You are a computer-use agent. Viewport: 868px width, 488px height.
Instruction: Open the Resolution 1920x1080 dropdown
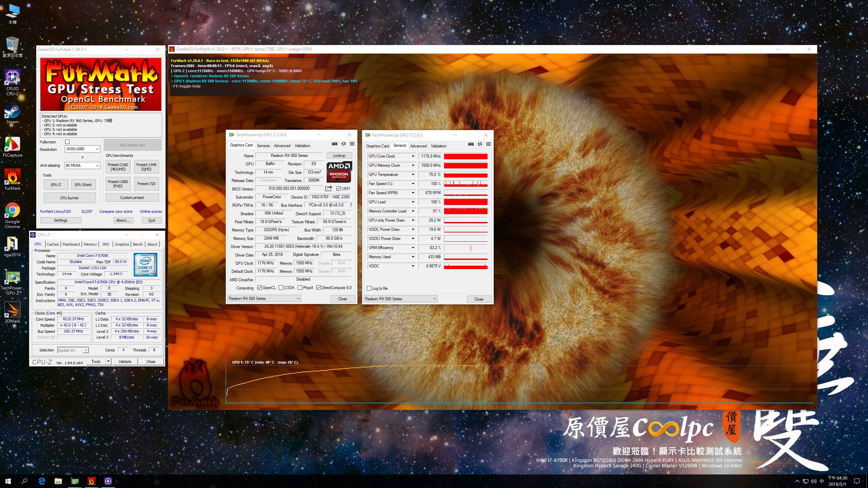tap(82, 149)
